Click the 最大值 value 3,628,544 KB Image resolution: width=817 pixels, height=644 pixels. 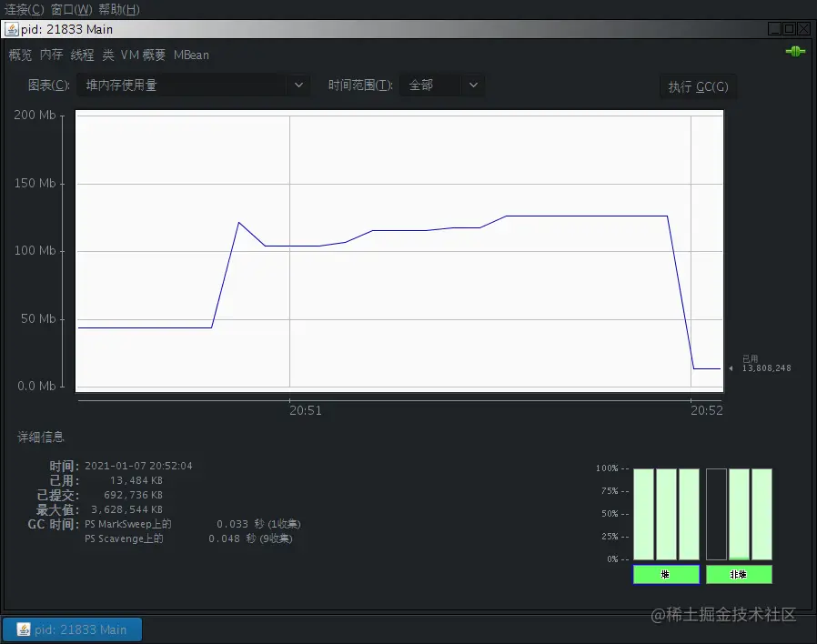click(127, 509)
